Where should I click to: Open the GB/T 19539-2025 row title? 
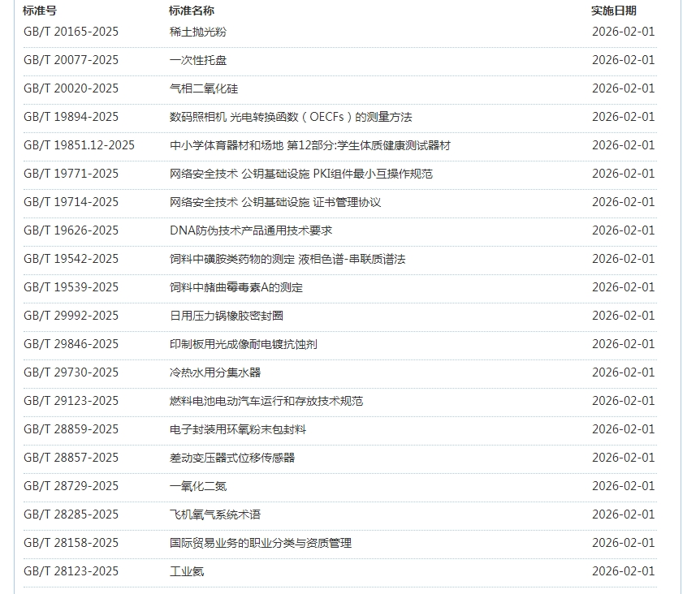(235, 287)
